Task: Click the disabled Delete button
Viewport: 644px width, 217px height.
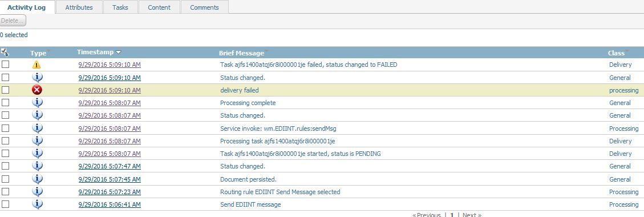Action: click(13, 21)
